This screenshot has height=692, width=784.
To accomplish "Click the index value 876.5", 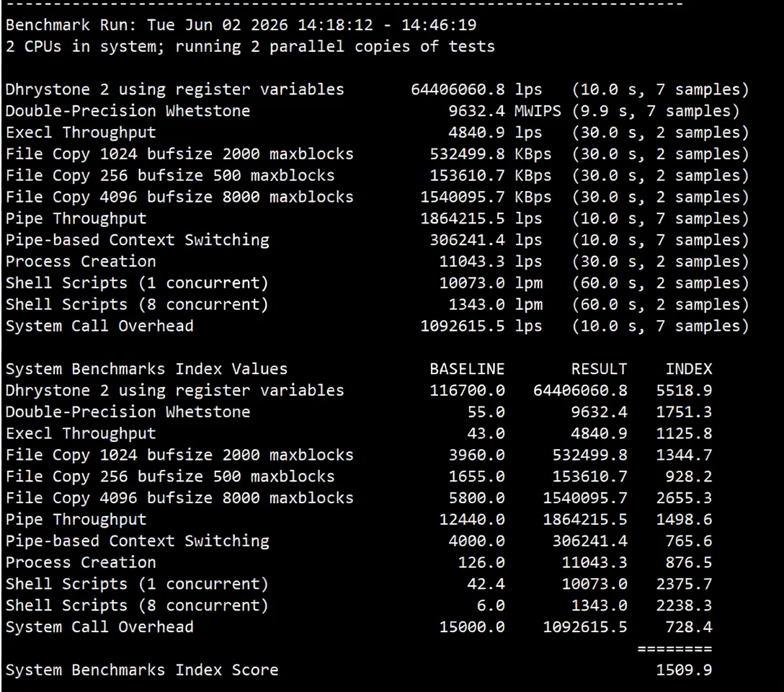I will tap(688, 562).
